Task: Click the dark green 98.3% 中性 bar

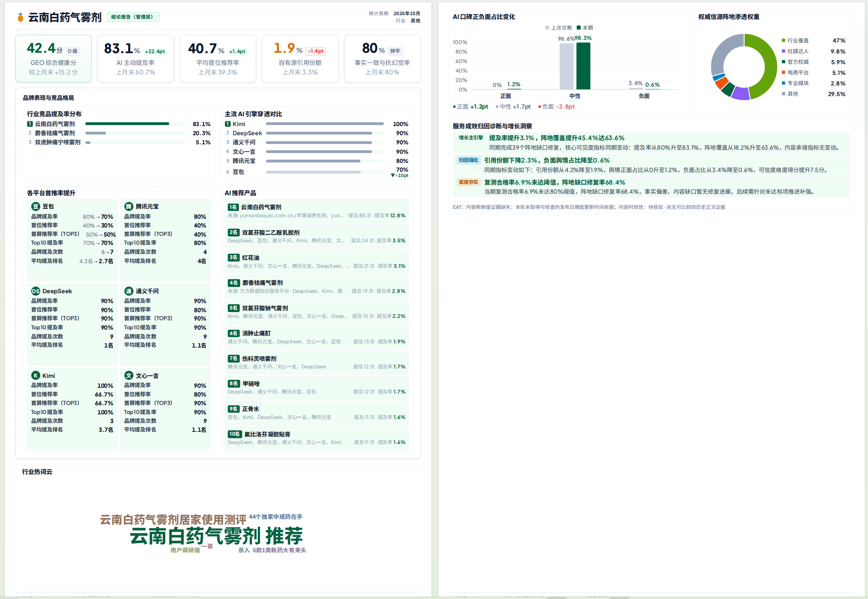Action: coord(583,66)
